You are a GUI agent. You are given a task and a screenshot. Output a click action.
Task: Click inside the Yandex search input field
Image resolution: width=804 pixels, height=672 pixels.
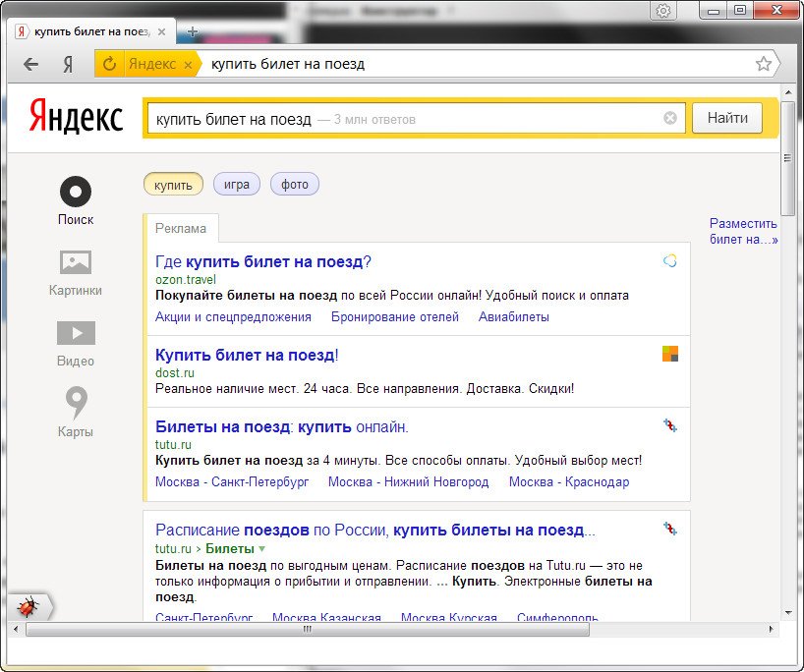491,119
